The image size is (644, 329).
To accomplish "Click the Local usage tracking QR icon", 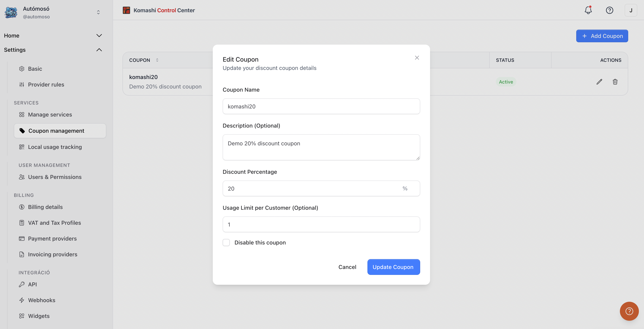I will click(x=22, y=147).
